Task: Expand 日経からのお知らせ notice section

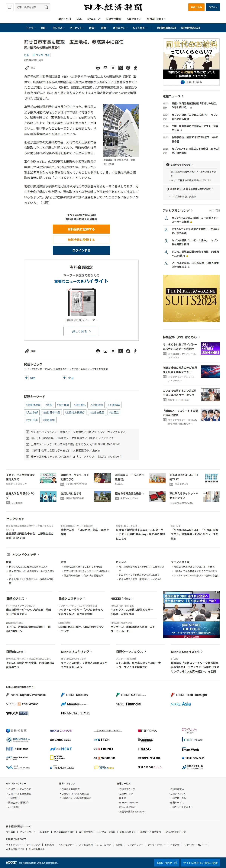Action: 180,164
